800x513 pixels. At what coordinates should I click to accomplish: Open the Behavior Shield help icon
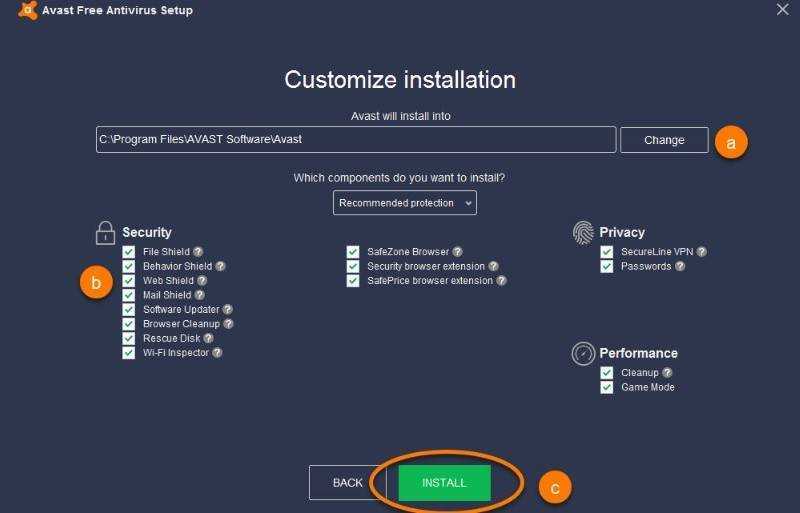220,266
